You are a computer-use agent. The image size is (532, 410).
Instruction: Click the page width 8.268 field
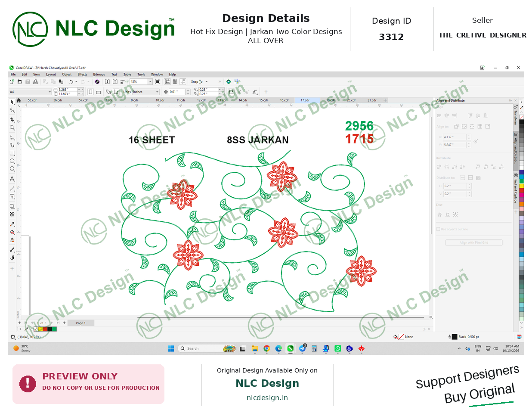click(67, 90)
